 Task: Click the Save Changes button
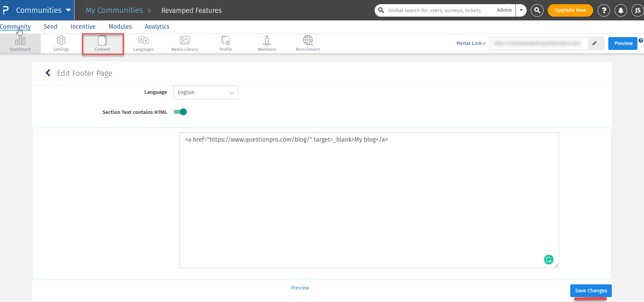[591, 291]
